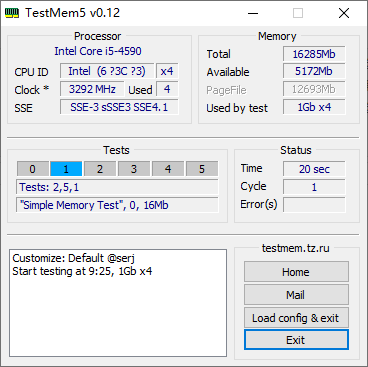Click the Cycle value 1 field
The height and width of the screenshot is (367, 368).
click(x=314, y=187)
